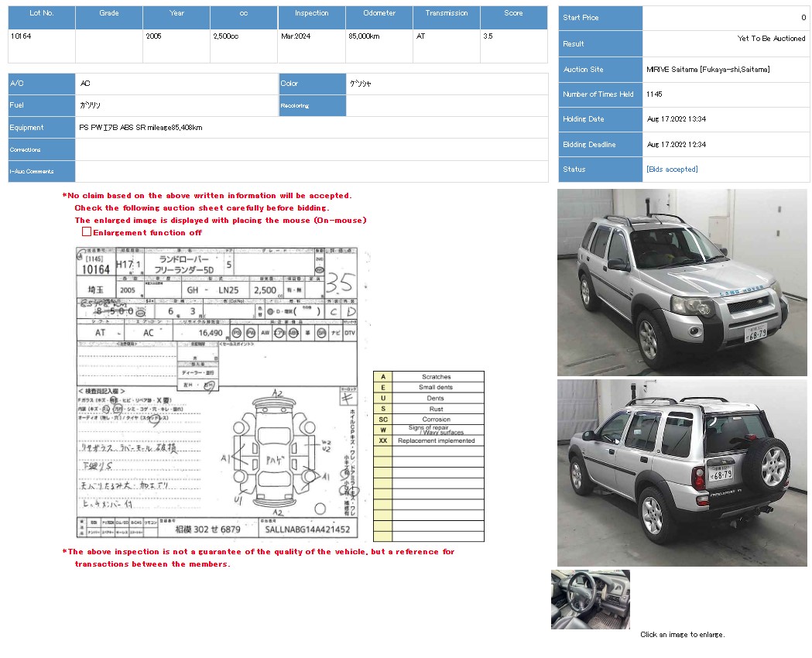Click the 2,500cc engine size value

coord(226,36)
